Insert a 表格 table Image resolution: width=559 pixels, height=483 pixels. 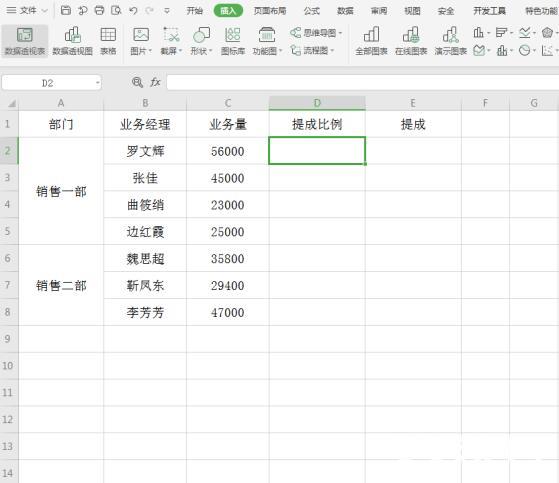point(108,35)
